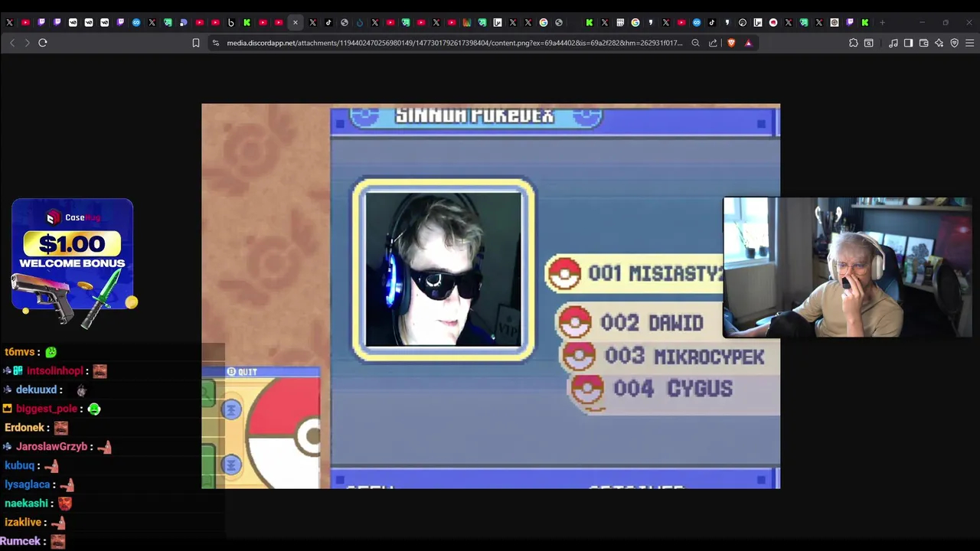Open the Leo AI sparkle icon
Screen dimensions: 980x551
939,43
